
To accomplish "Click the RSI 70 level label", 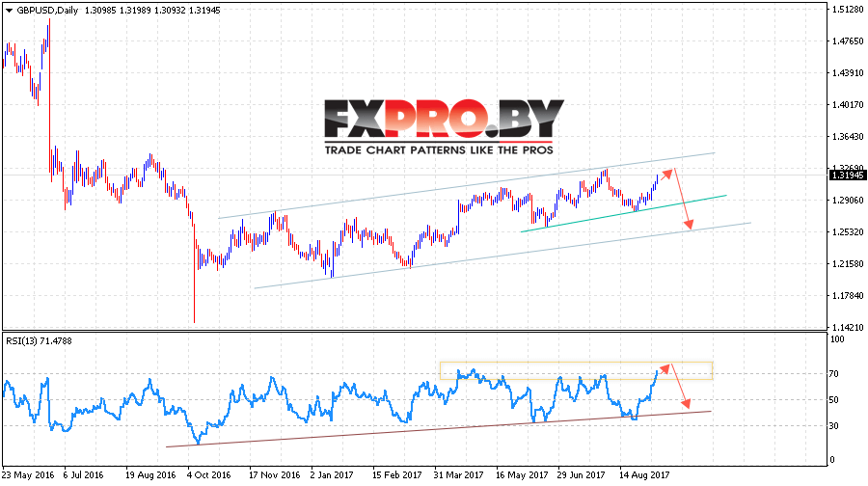I will [x=835, y=373].
